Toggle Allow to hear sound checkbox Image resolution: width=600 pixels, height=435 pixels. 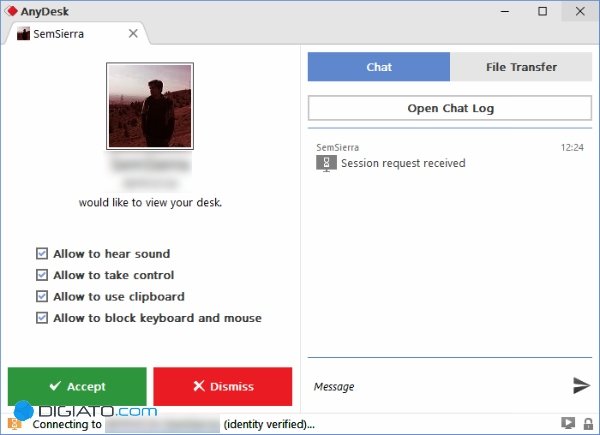(42, 254)
